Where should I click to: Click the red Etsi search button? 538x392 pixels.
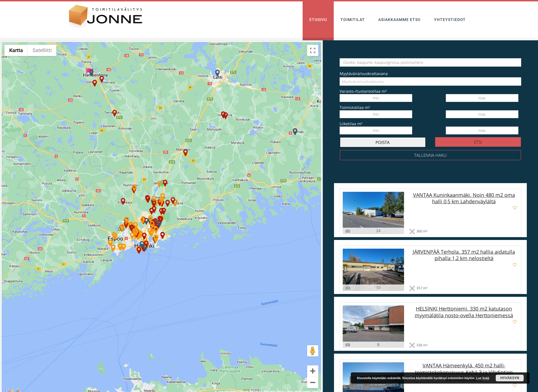click(x=478, y=142)
